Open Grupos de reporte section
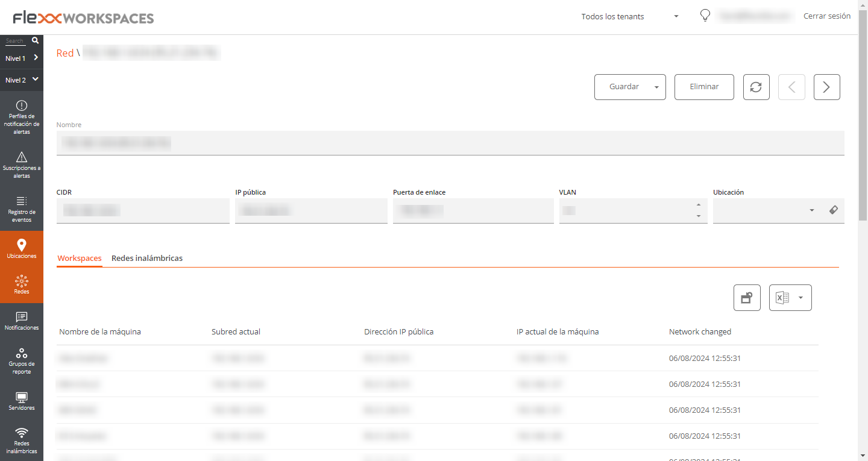 coord(22,361)
